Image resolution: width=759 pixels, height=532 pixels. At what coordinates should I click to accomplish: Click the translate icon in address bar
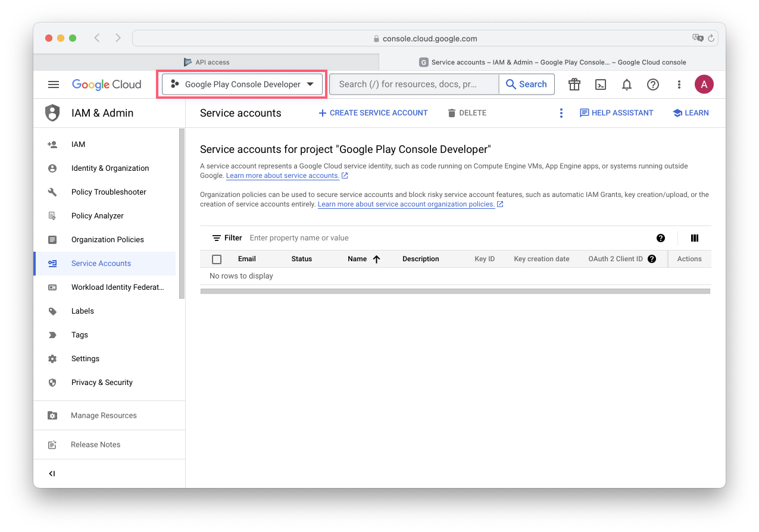[698, 38]
